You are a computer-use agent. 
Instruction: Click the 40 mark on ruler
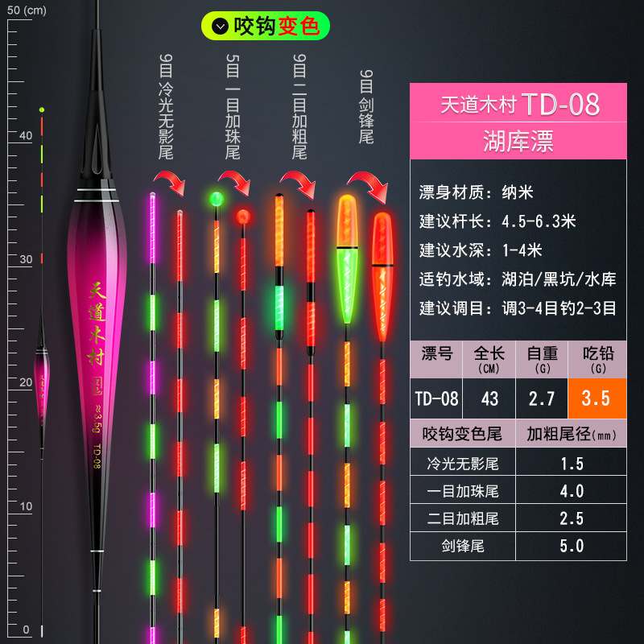coord(26,135)
